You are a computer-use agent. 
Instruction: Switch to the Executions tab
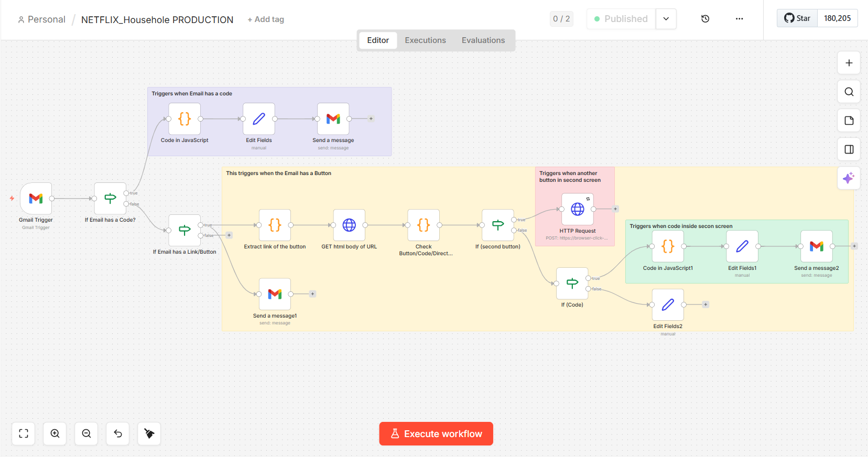click(x=425, y=40)
